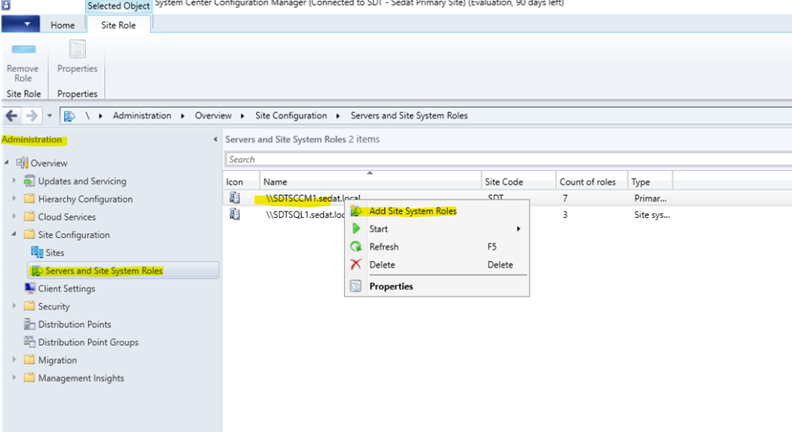
Task: Expand the Security folder
Action: pos(14,306)
